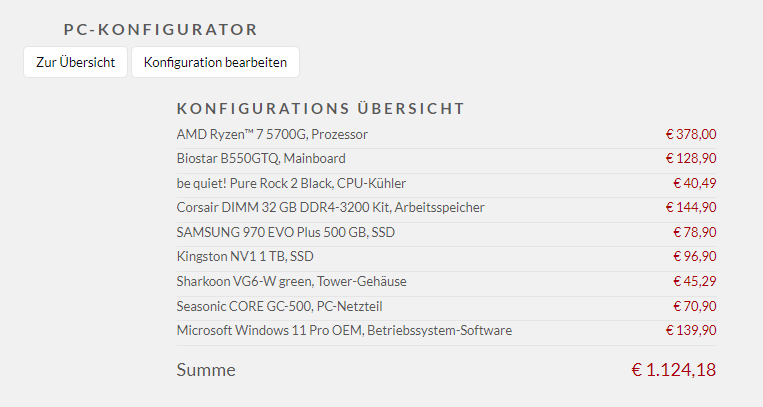Open the be quiet! Pure Rock 2 Black item
Image resolution: width=763 pixels, height=407 pixels.
(291, 183)
